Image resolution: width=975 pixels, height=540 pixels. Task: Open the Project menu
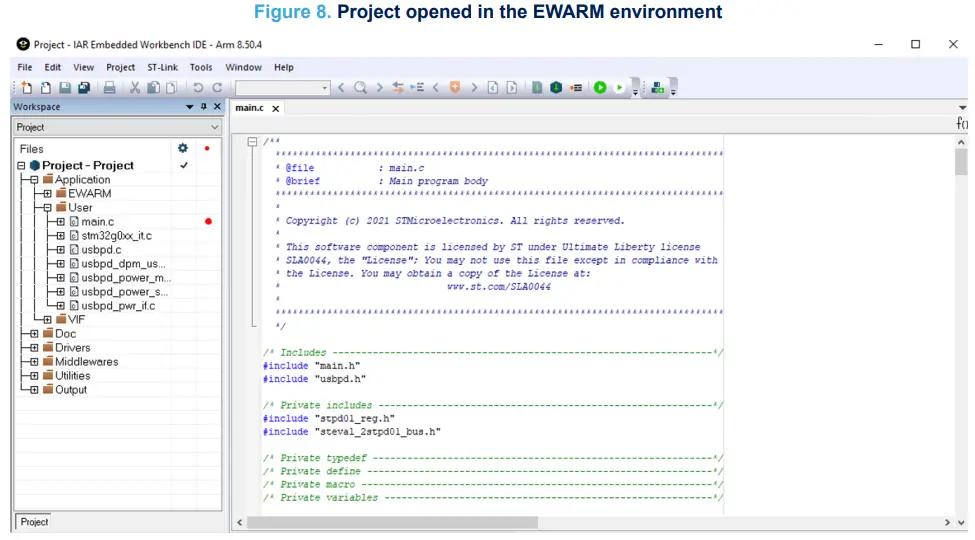tap(121, 67)
